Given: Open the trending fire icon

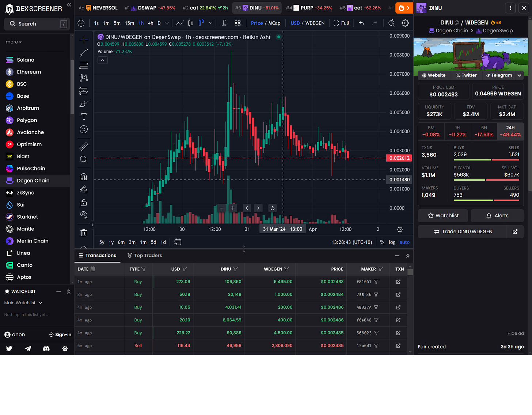Looking at the screenshot, I should 404,8.
